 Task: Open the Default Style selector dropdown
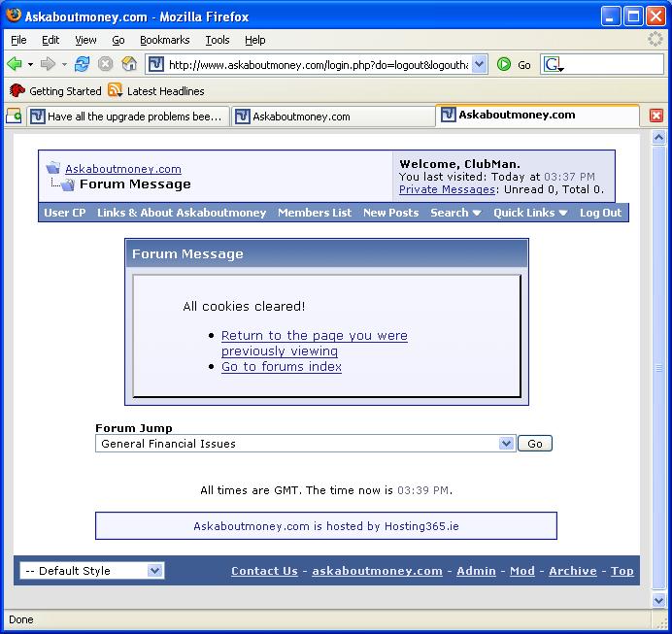[x=91, y=571]
